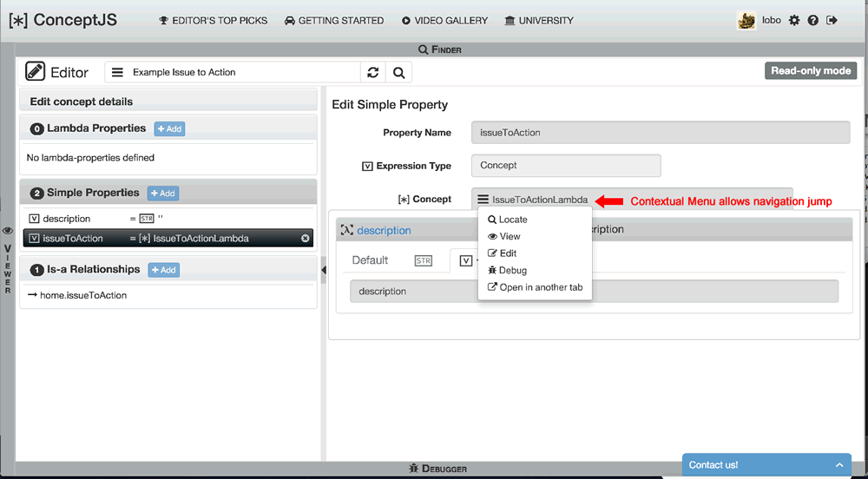Select Debug from context menu
Viewport: 868px width, 479px height.
point(512,270)
